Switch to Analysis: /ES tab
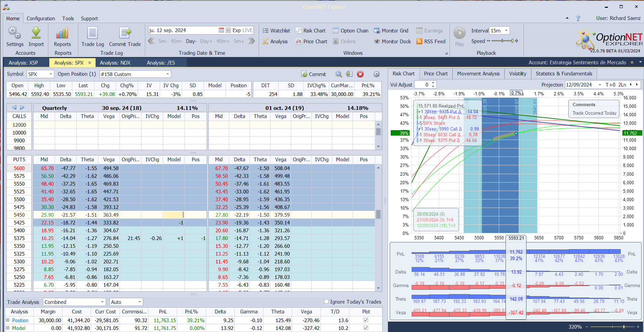 point(161,63)
